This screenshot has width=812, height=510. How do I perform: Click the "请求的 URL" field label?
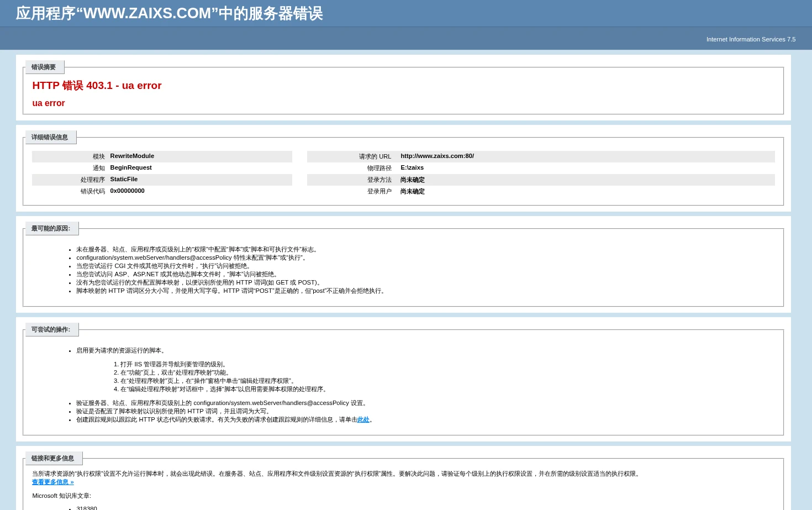click(x=375, y=157)
